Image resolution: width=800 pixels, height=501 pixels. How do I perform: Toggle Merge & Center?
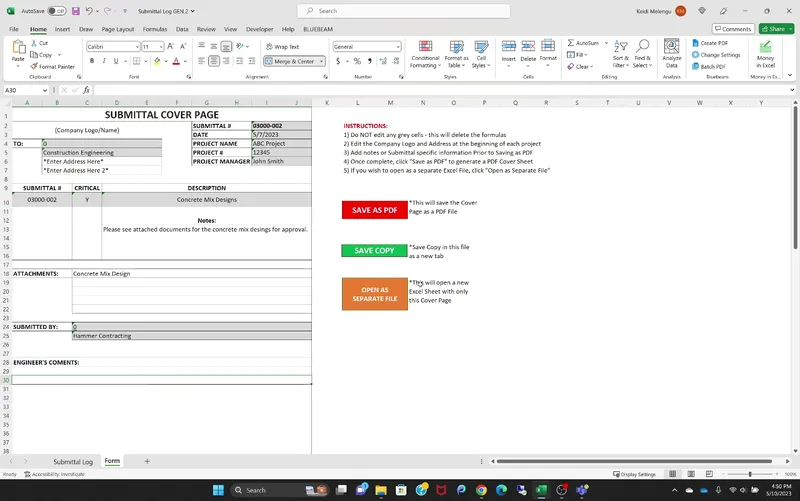click(290, 61)
